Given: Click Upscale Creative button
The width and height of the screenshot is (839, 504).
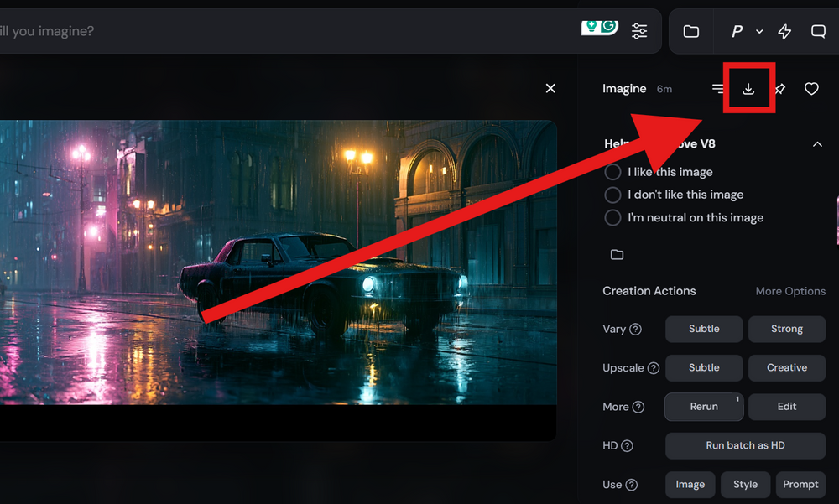Looking at the screenshot, I should (787, 368).
